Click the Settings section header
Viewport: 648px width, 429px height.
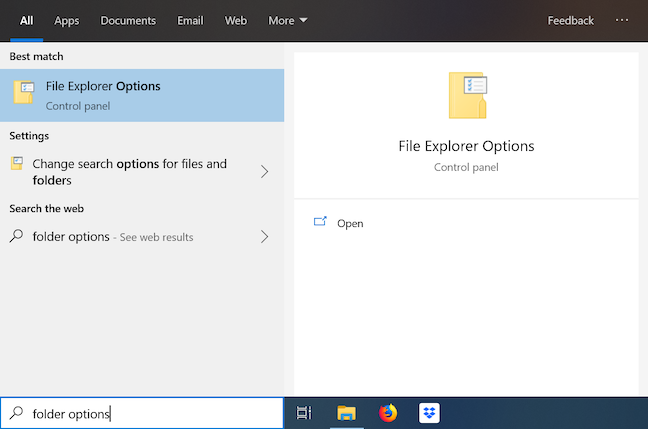click(x=29, y=136)
